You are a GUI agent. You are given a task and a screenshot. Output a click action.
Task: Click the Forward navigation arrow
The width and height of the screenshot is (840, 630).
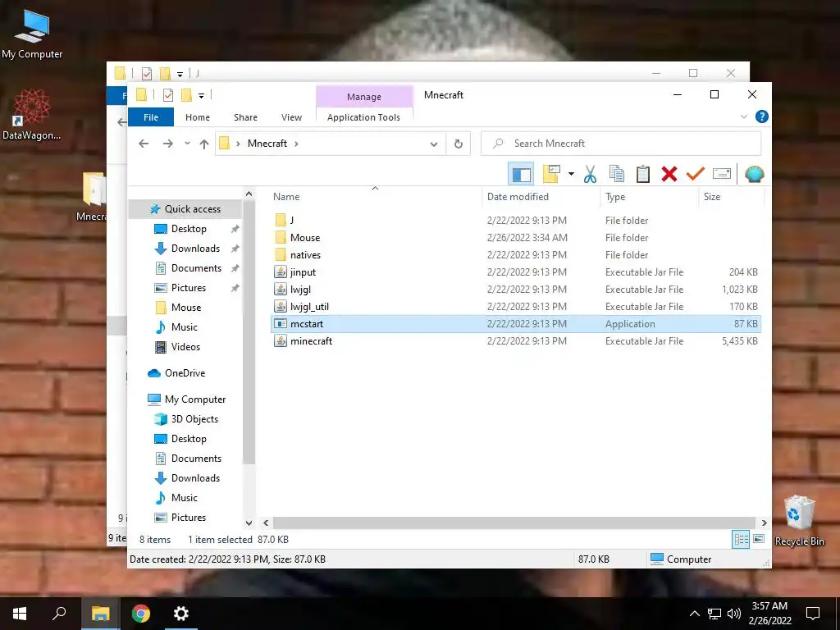167,144
